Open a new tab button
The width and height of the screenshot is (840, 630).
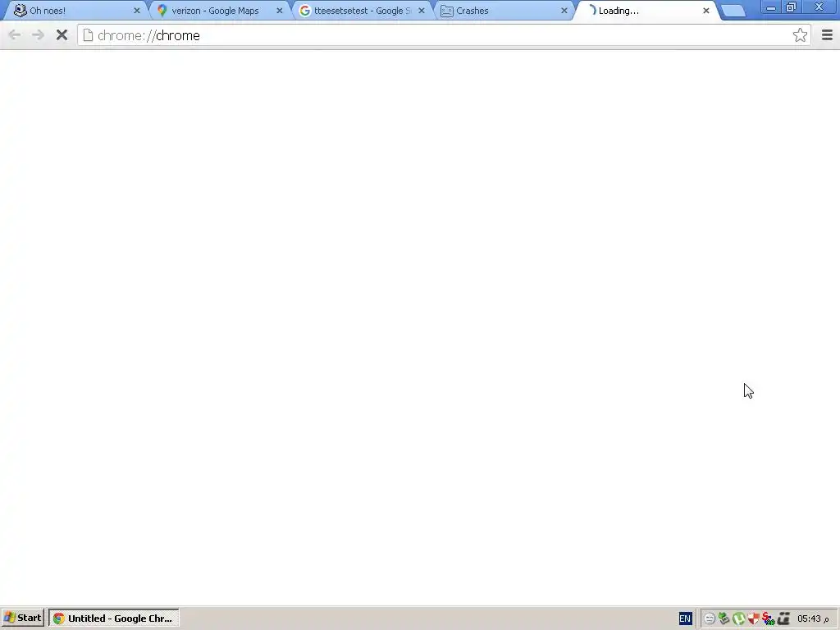pos(733,11)
